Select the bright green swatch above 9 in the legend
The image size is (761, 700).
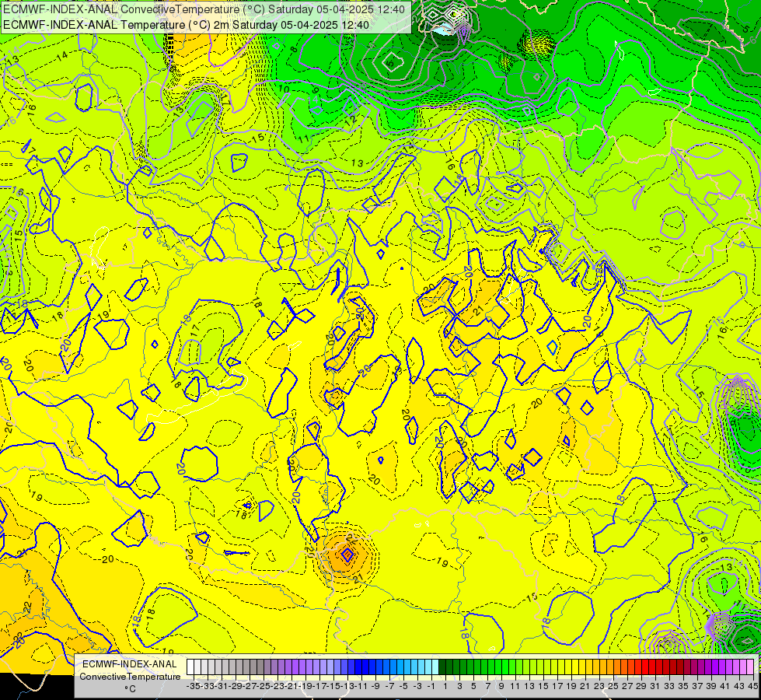498,667
